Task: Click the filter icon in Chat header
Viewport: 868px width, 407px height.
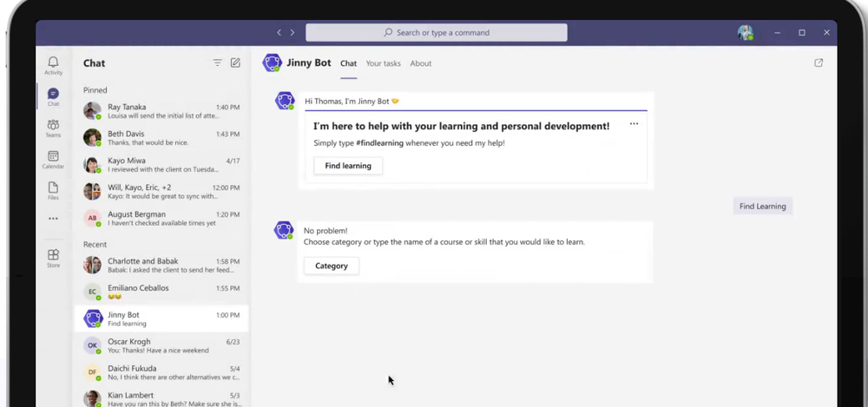Action: [x=218, y=63]
